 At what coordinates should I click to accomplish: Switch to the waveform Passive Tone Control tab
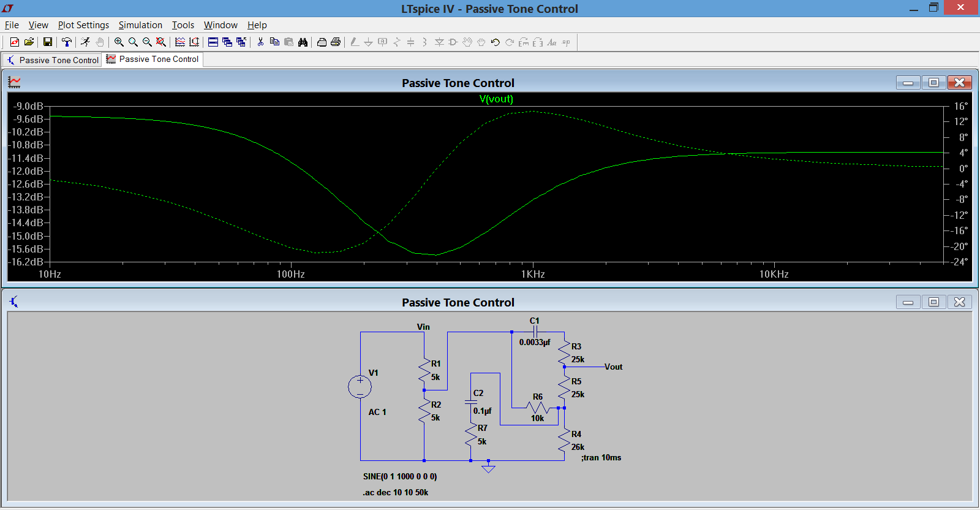click(153, 59)
